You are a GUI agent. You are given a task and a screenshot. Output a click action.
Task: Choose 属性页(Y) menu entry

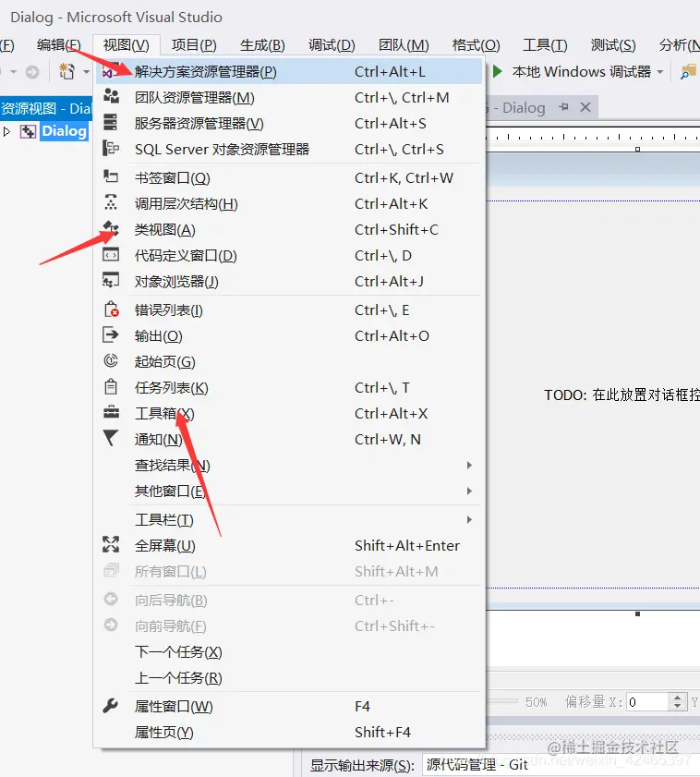[x=289, y=732]
